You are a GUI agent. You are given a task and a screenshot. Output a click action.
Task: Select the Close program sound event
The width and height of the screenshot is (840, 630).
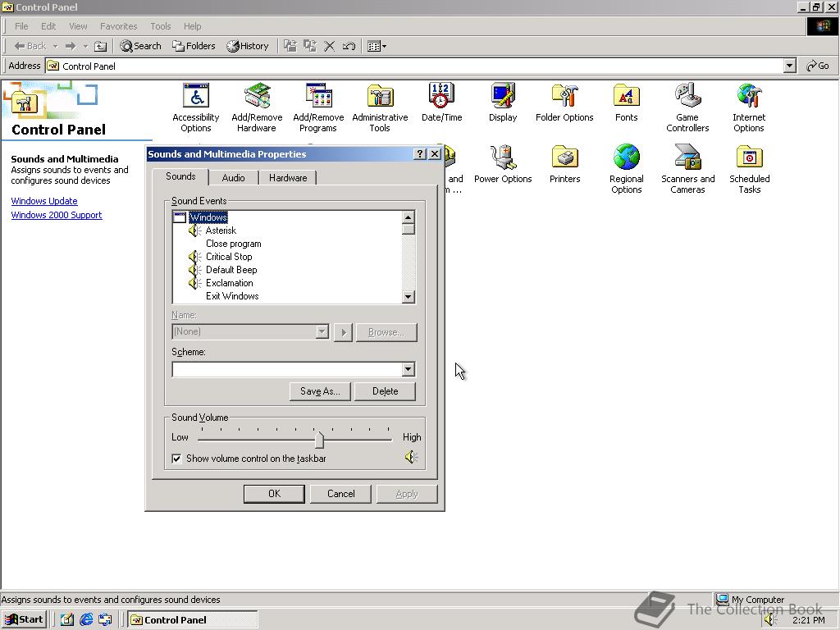(234, 244)
